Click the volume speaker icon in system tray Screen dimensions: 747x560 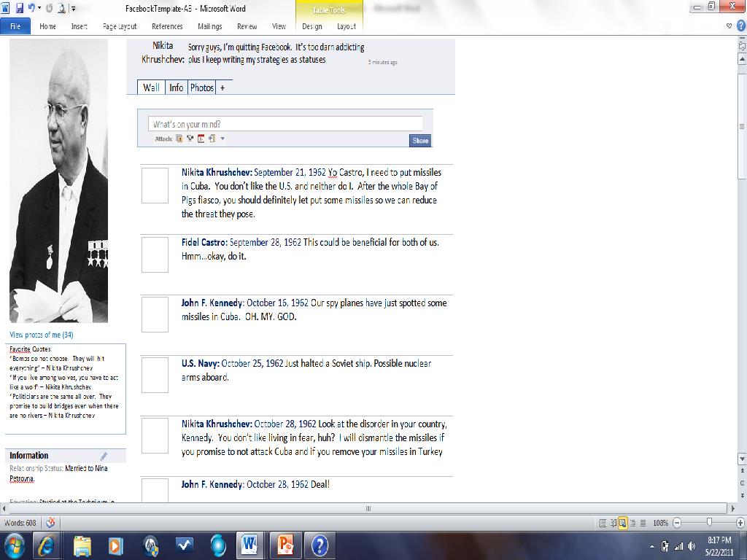click(692, 546)
